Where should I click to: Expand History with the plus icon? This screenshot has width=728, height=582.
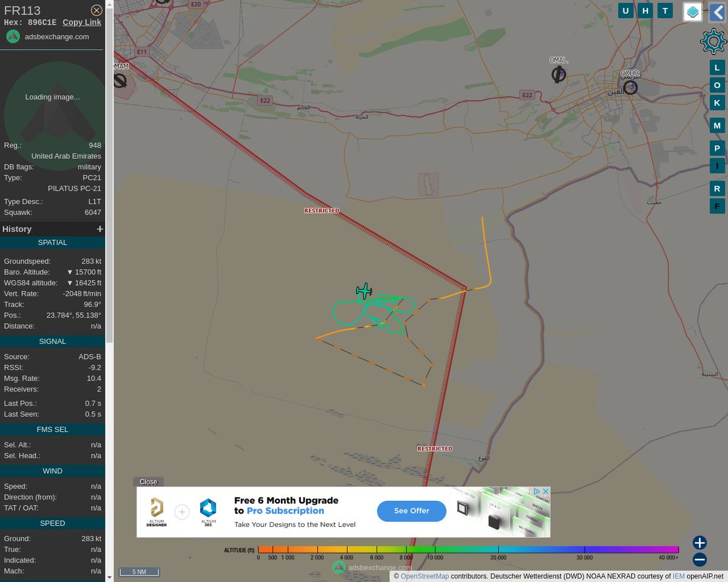point(99,229)
